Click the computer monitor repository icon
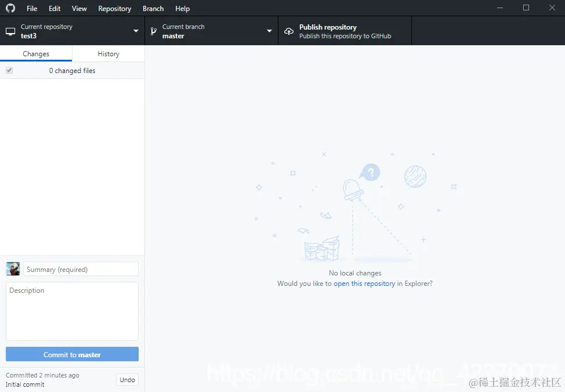Viewport: 565px width, 392px height. [10, 31]
